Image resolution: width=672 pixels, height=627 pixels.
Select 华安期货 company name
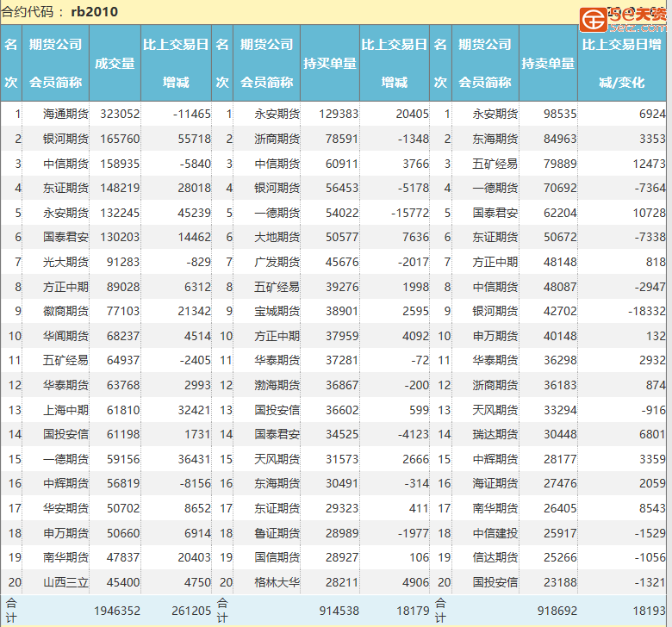click(x=65, y=508)
